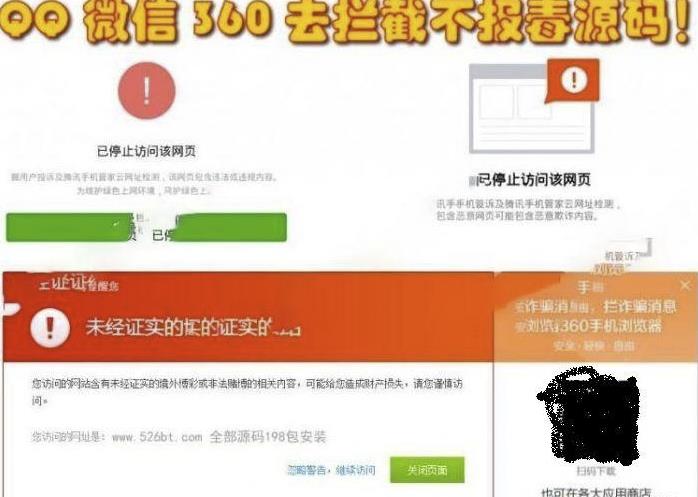
Task: Close the 360 mobile browser promo panel
Action: coord(686,285)
